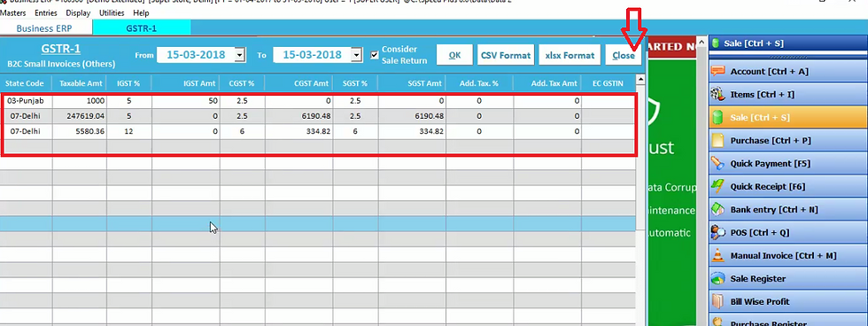Open the Entries menu

pos(46,12)
